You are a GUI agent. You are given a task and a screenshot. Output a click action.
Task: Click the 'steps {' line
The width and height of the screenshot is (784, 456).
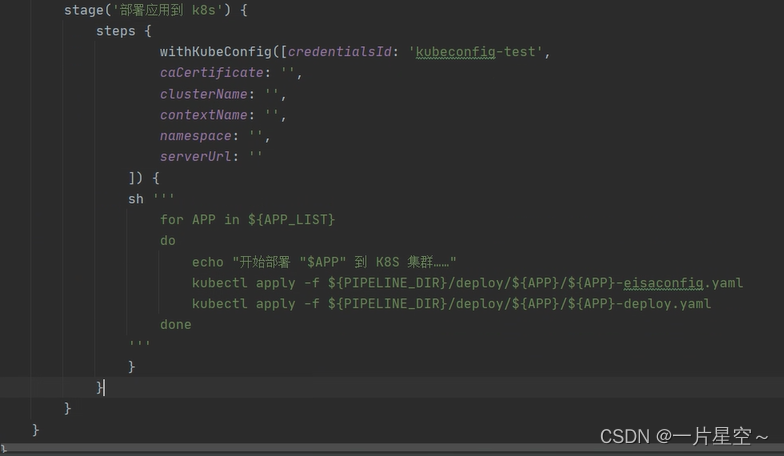pyautogui.click(x=124, y=31)
